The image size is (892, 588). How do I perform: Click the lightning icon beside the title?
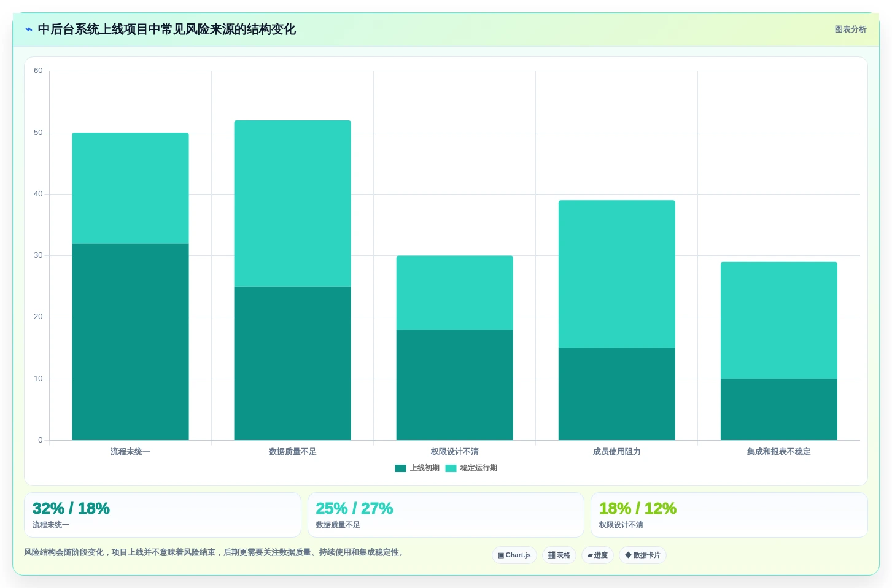pos(29,29)
